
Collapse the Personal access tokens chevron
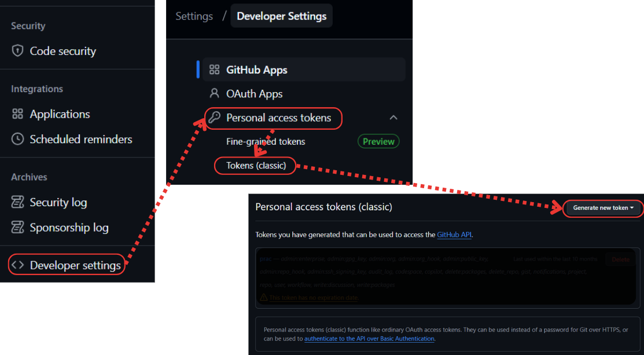tap(393, 118)
